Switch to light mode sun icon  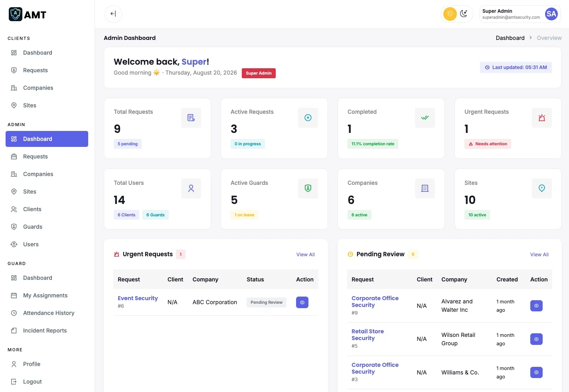tap(450, 14)
